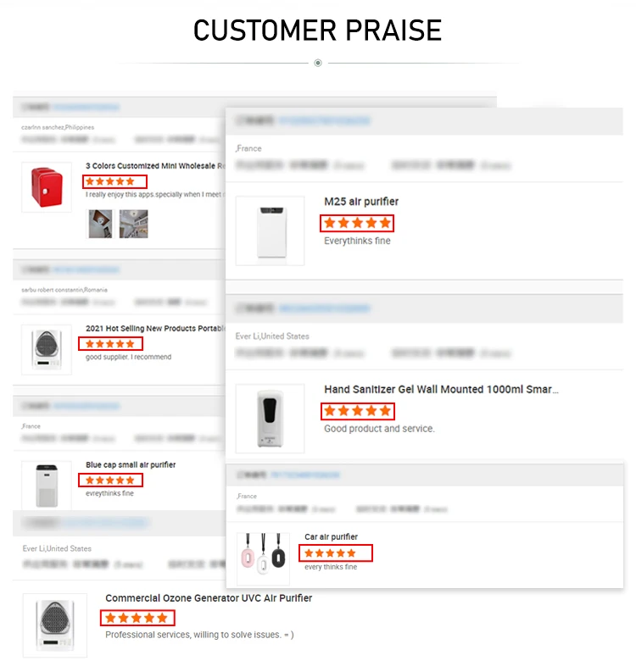Click the star rating under Hand Sanitizer Gel
Screen dimensions: 636x672
click(x=358, y=411)
